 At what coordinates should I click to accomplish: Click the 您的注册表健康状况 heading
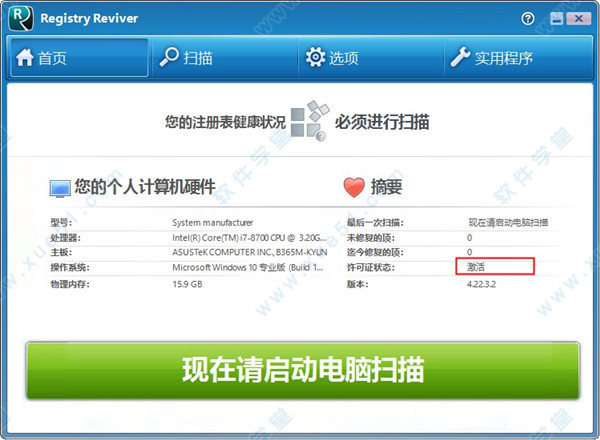pos(225,122)
